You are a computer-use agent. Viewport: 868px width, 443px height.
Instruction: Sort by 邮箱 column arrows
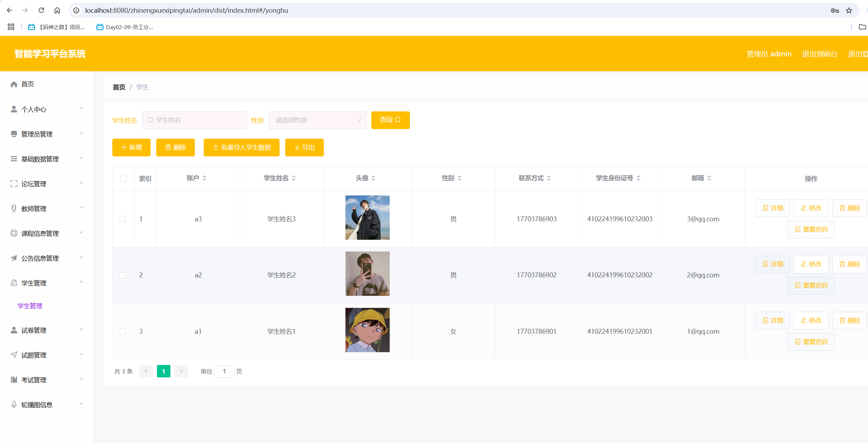pos(709,178)
